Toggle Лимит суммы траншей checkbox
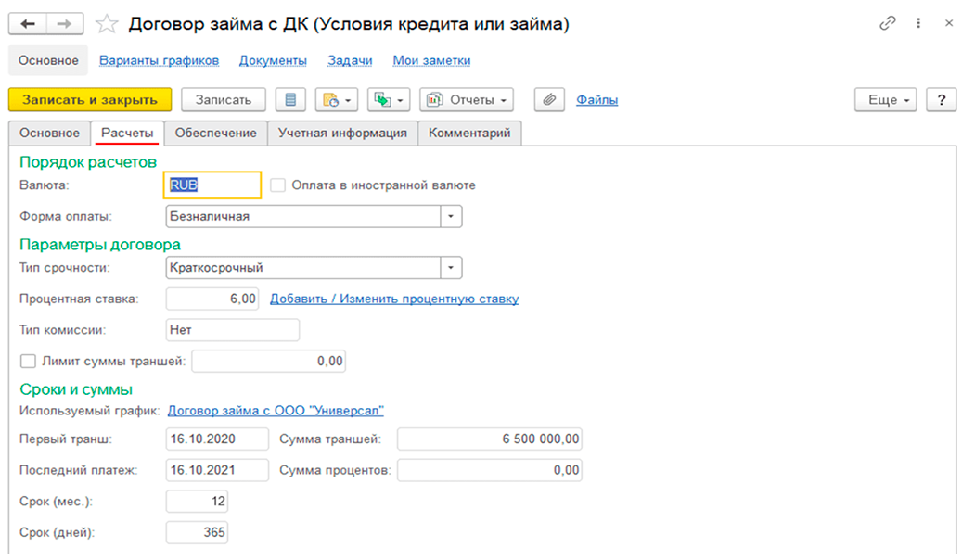The width and height of the screenshot is (962, 560). (x=28, y=362)
